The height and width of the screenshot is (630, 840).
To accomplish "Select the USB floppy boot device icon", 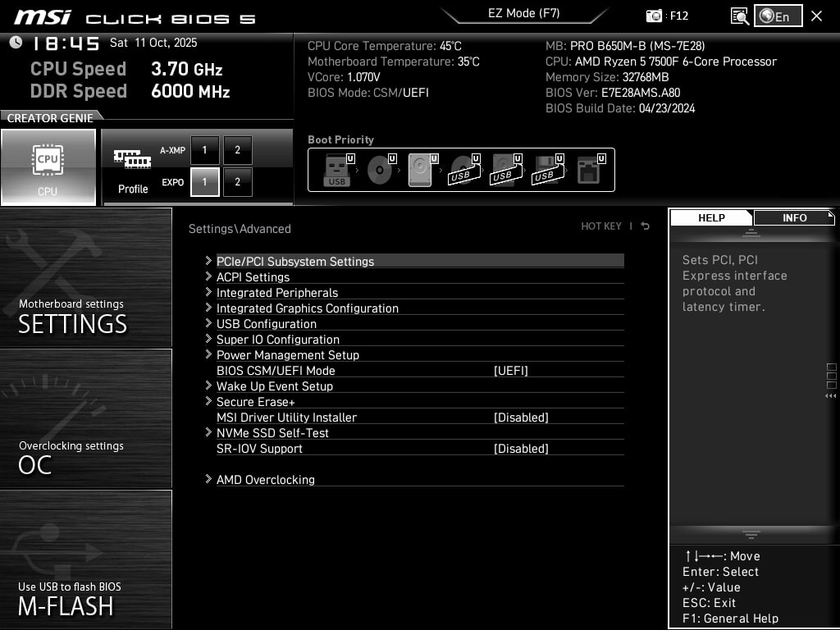I will [546, 171].
